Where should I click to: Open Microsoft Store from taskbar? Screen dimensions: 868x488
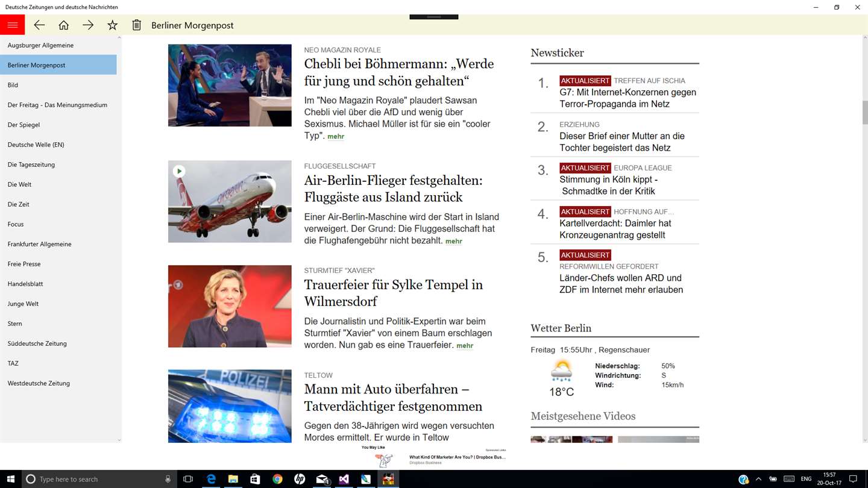pyautogui.click(x=255, y=479)
